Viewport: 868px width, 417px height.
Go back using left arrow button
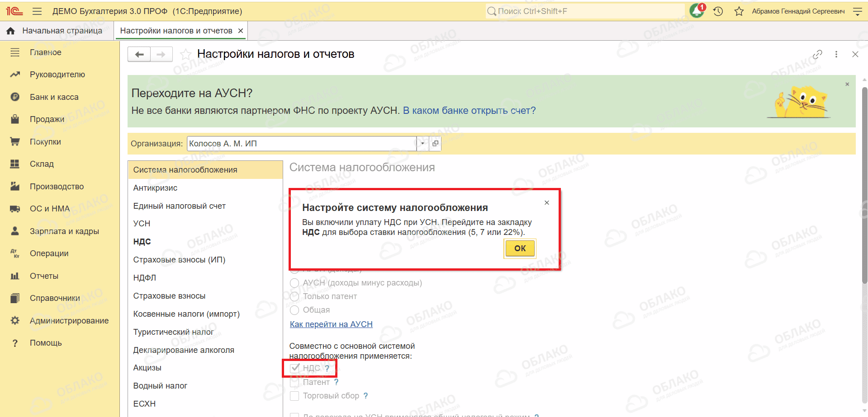tap(139, 54)
